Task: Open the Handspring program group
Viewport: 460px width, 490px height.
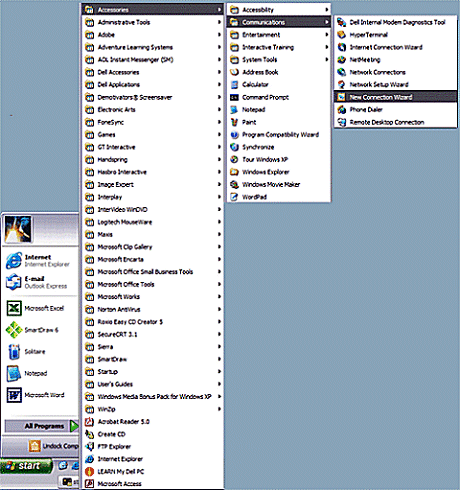Action: point(153,160)
